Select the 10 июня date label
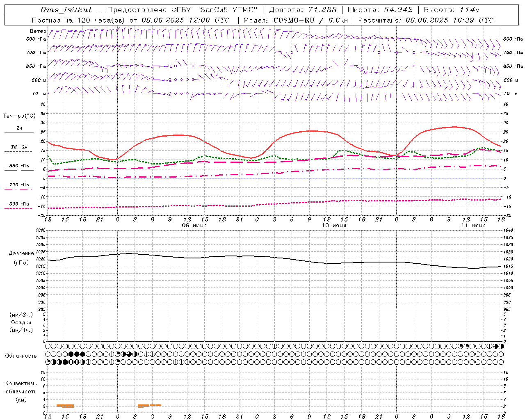525x420 pixels. point(333,226)
